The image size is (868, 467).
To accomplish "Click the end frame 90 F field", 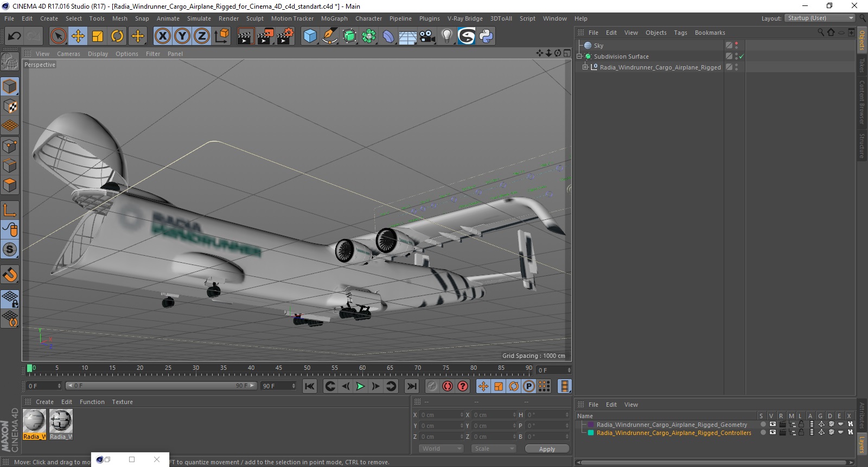I will click(x=279, y=386).
